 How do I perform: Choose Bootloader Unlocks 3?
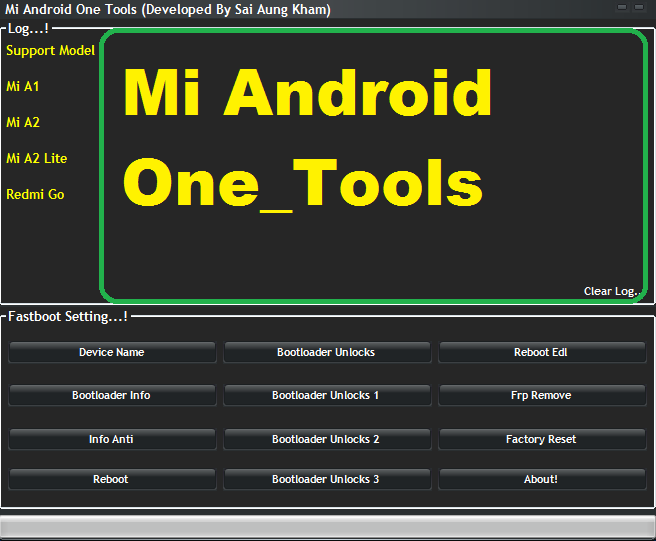pyautogui.click(x=327, y=479)
